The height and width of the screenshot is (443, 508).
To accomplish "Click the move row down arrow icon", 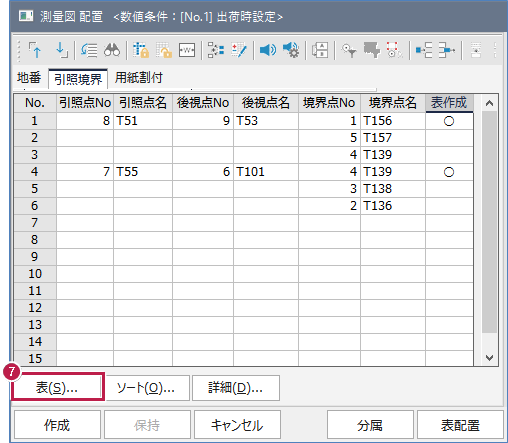I will pos(62,50).
